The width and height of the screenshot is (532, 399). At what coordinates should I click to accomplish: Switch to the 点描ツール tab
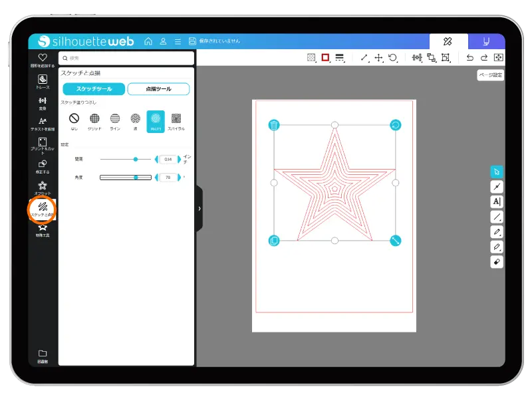pyautogui.click(x=158, y=89)
